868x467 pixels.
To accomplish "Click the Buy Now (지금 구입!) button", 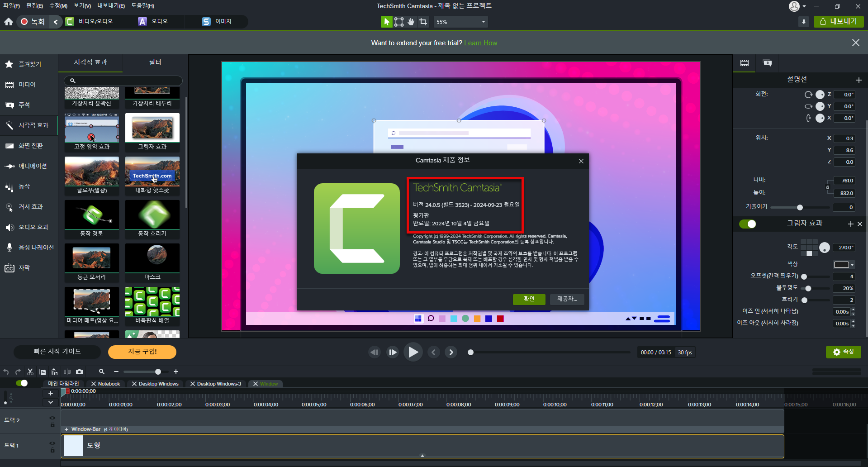I will [x=142, y=352].
